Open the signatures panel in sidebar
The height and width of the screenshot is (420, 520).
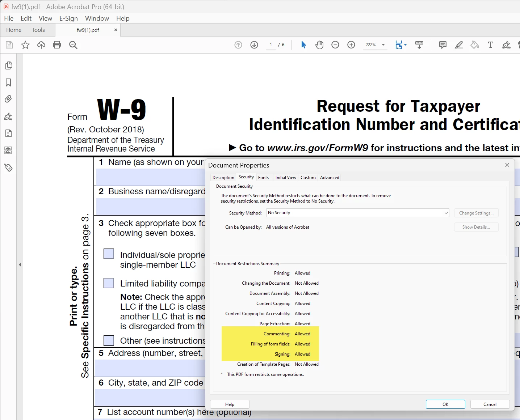click(8, 116)
